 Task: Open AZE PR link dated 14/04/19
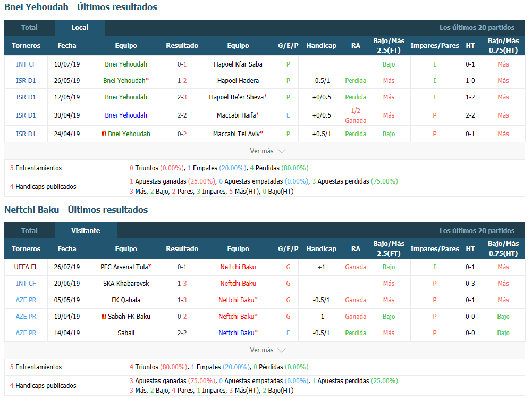click(x=26, y=333)
